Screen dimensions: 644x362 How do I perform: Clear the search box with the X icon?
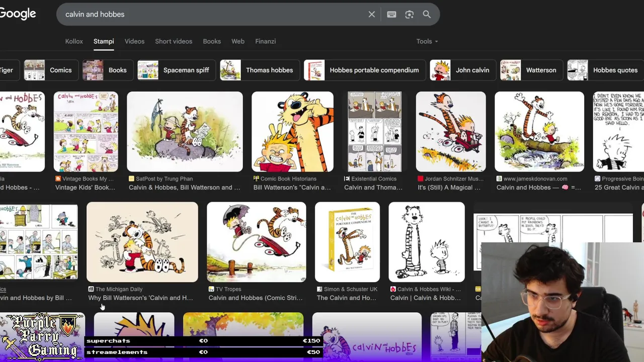(x=372, y=15)
